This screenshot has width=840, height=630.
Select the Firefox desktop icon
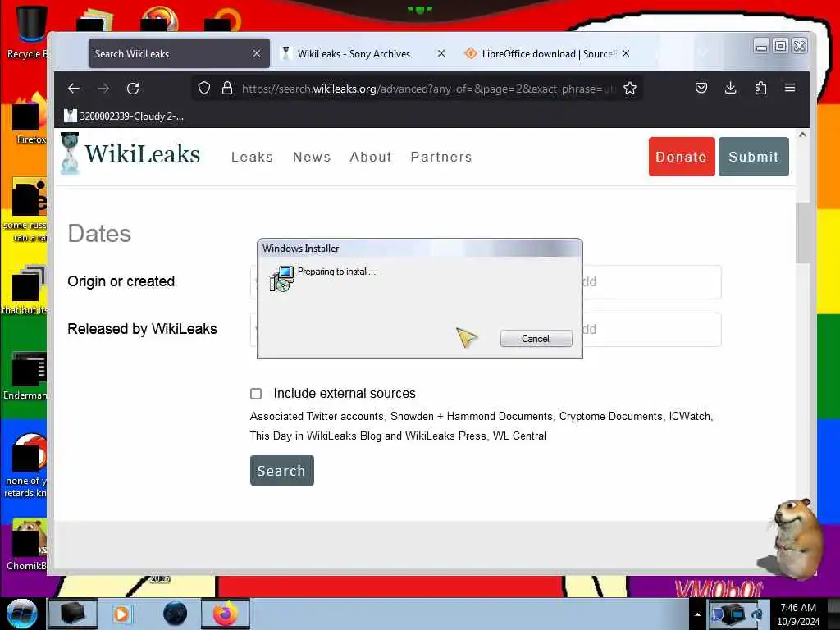pyautogui.click(x=28, y=121)
